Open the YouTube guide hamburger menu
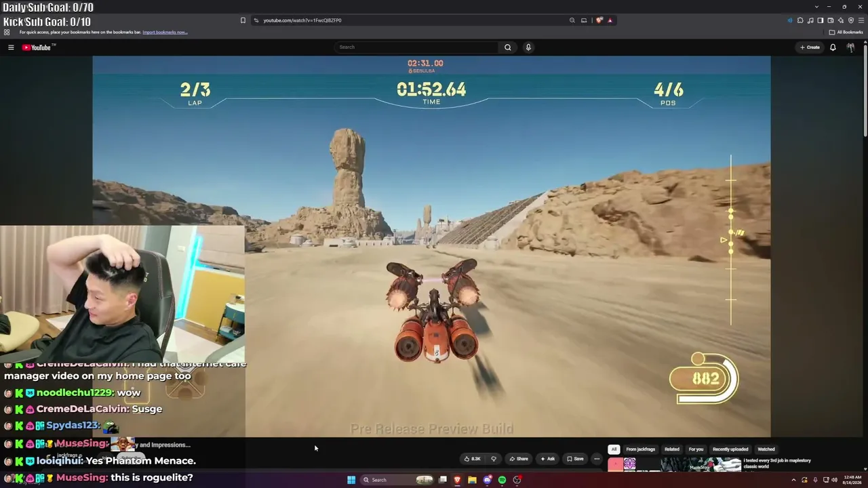The height and width of the screenshot is (488, 868). pyautogui.click(x=11, y=47)
